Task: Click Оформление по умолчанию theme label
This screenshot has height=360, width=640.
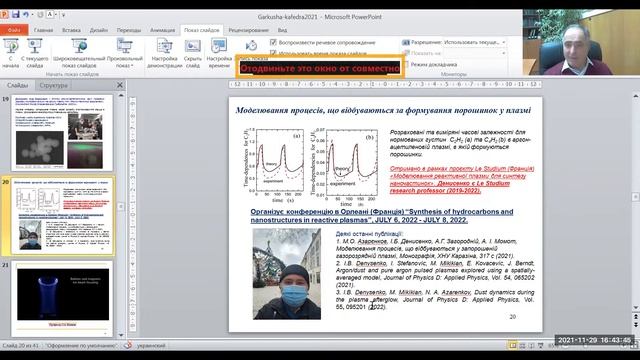Action: [x=81, y=346]
